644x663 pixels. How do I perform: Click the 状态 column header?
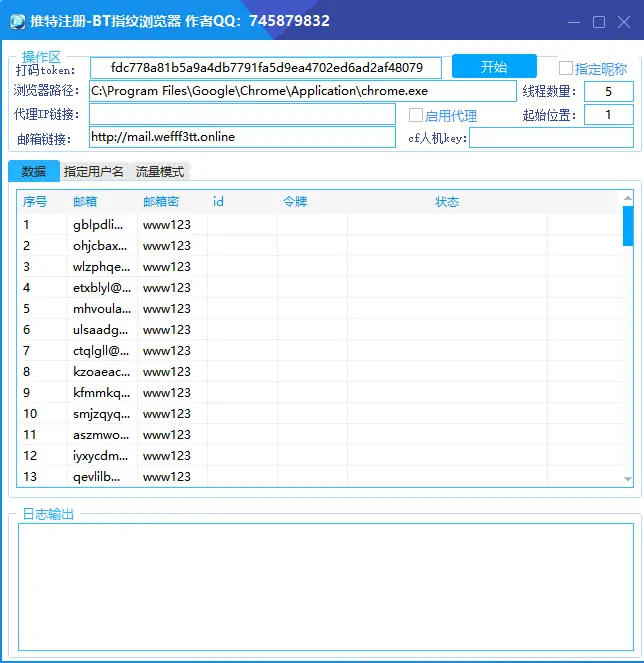coord(447,202)
